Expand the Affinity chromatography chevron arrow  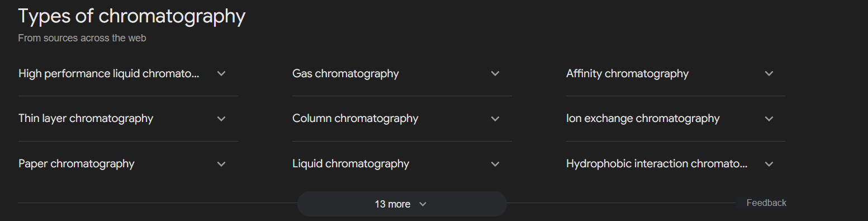(x=769, y=73)
